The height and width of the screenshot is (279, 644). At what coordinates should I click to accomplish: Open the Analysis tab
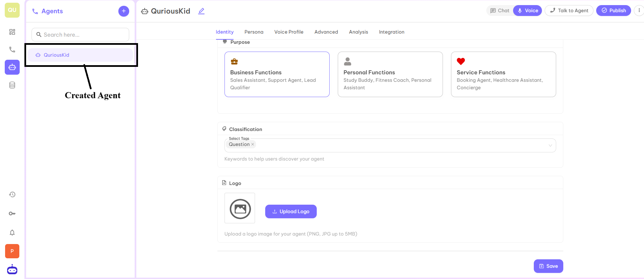pyautogui.click(x=358, y=32)
